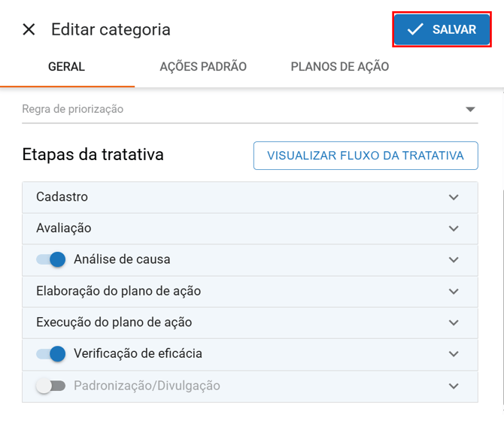Expand the Cadastro stage chevron
The width and height of the screenshot is (504, 427).
tap(454, 197)
